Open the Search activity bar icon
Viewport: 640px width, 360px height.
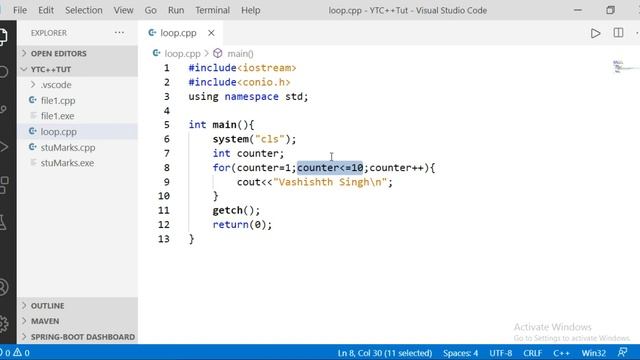point(3,72)
